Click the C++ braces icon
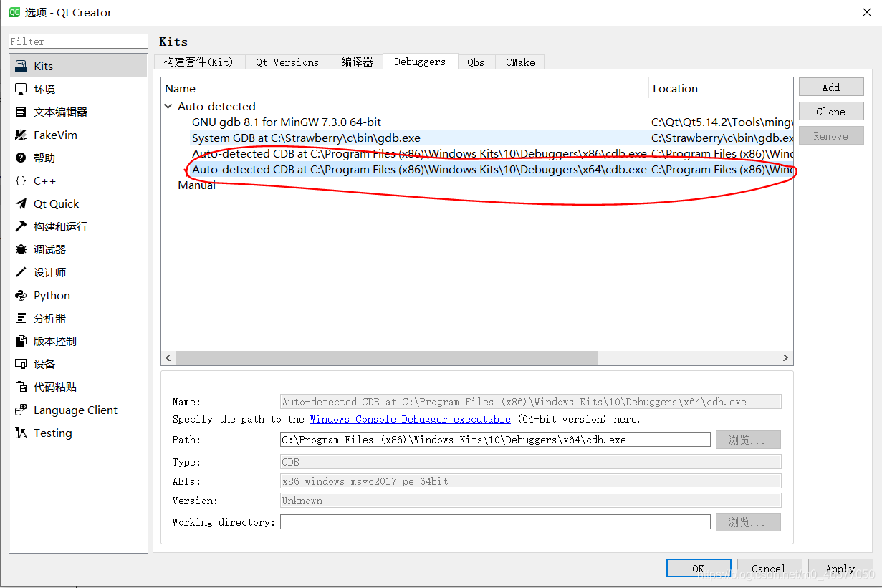The width and height of the screenshot is (882, 588). [x=21, y=180]
